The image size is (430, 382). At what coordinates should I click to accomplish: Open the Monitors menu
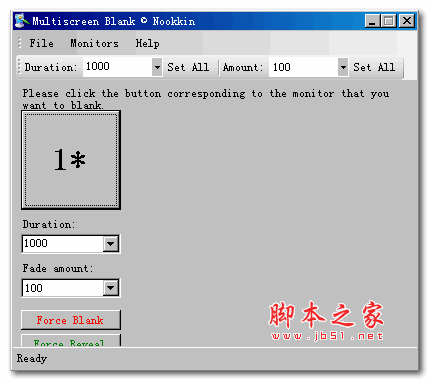(x=94, y=43)
